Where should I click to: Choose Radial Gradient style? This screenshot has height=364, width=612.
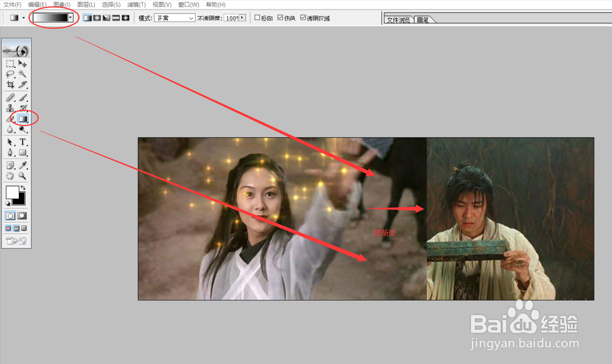[x=97, y=18]
